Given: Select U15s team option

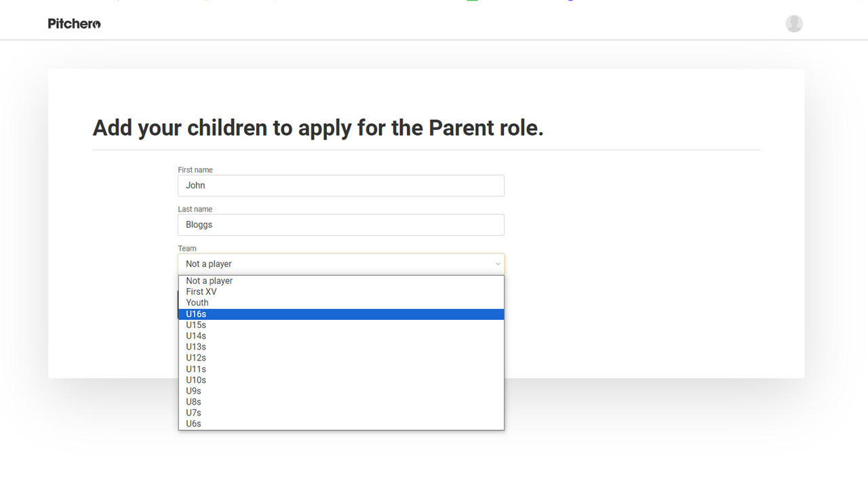Looking at the screenshot, I should [x=196, y=325].
